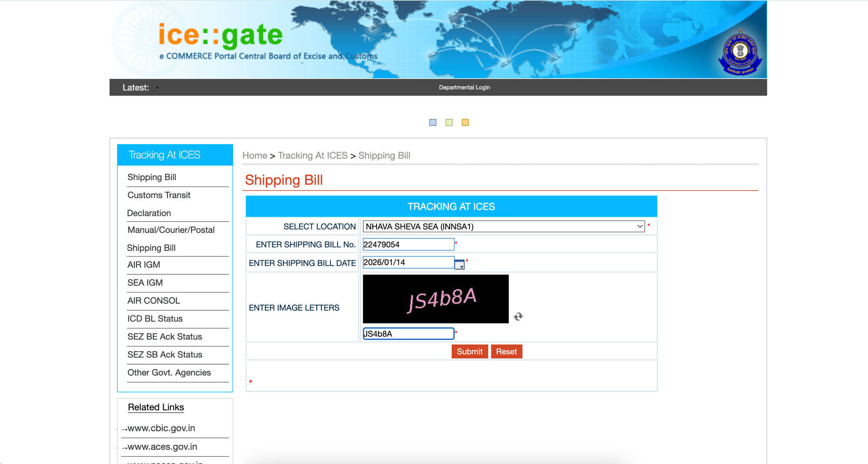The width and height of the screenshot is (868, 464).
Task: Open the calendar date picker icon
Action: click(x=459, y=264)
